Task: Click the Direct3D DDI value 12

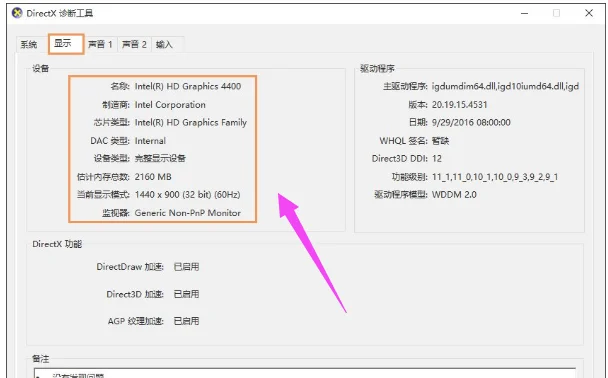Action: pyautogui.click(x=437, y=158)
